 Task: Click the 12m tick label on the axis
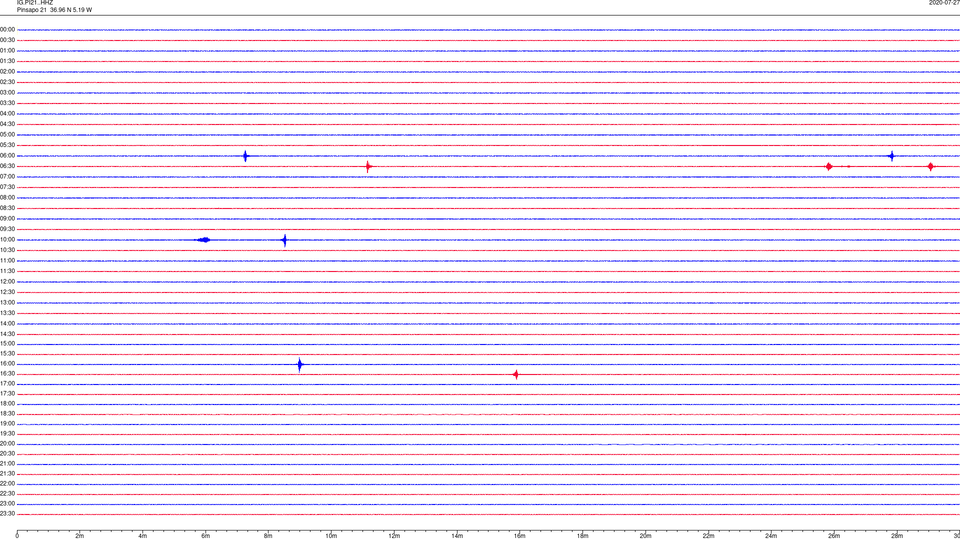(x=394, y=536)
